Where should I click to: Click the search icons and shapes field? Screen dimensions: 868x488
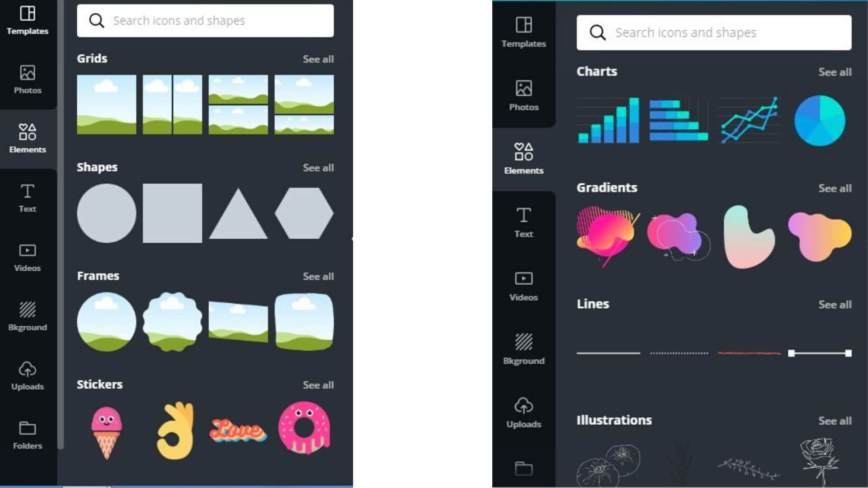click(206, 20)
